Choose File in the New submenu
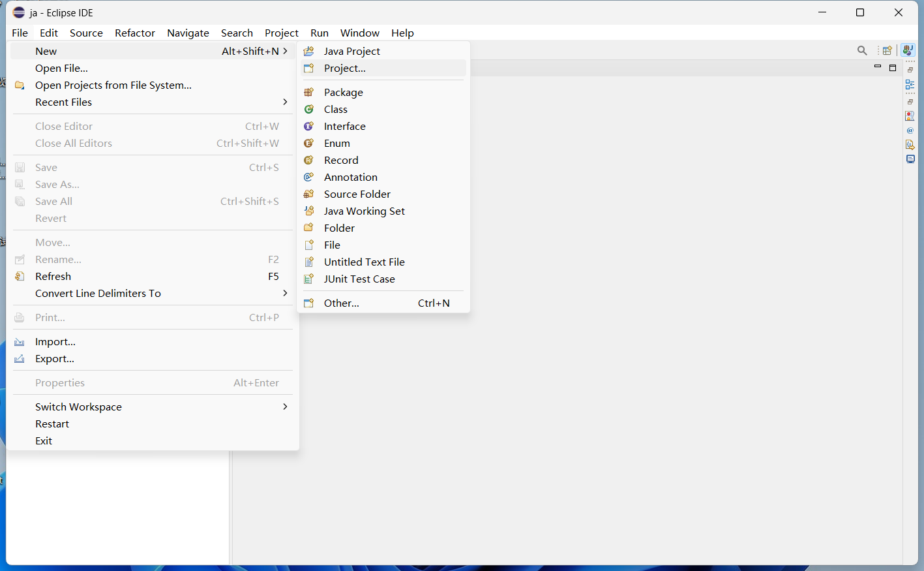Screen dimensions: 924x571 (383, 245)
